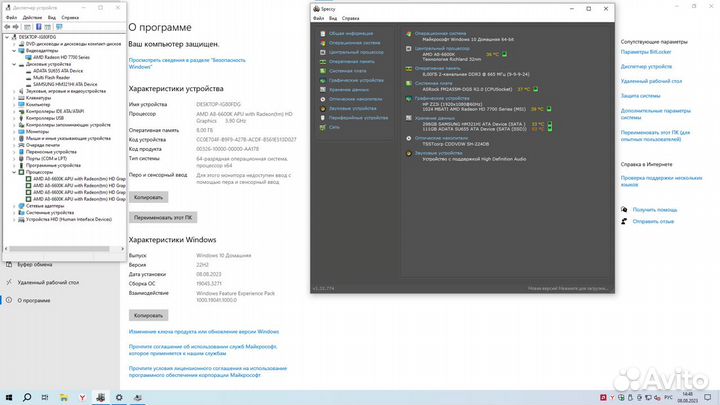Open the Файл menu in Speccy
Screen dimensions: 720x405
coord(318,19)
